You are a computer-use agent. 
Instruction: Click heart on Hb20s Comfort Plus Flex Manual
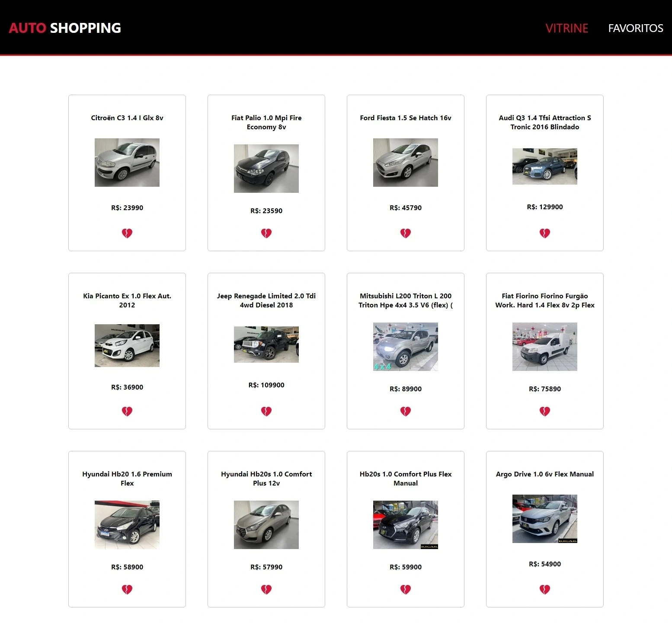point(406,590)
